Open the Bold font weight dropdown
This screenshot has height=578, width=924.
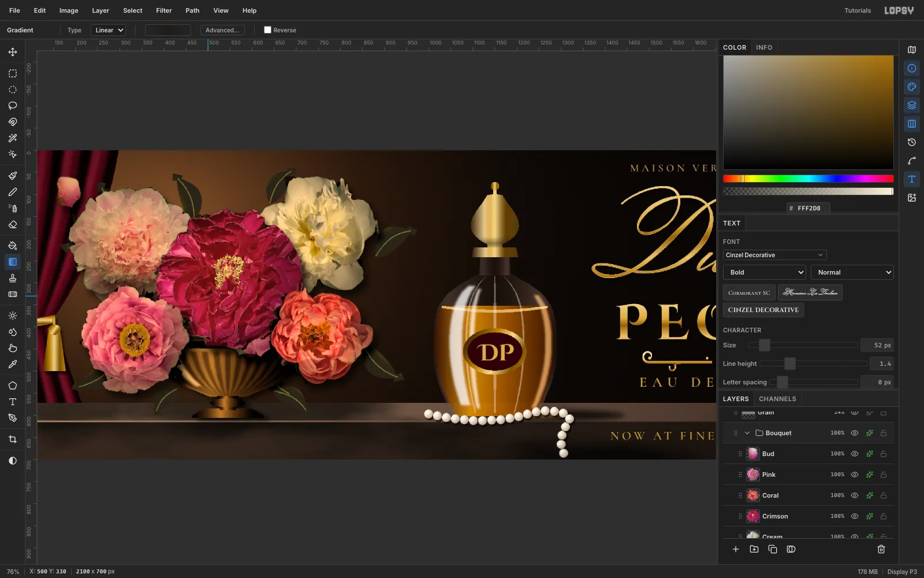[765, 272]
